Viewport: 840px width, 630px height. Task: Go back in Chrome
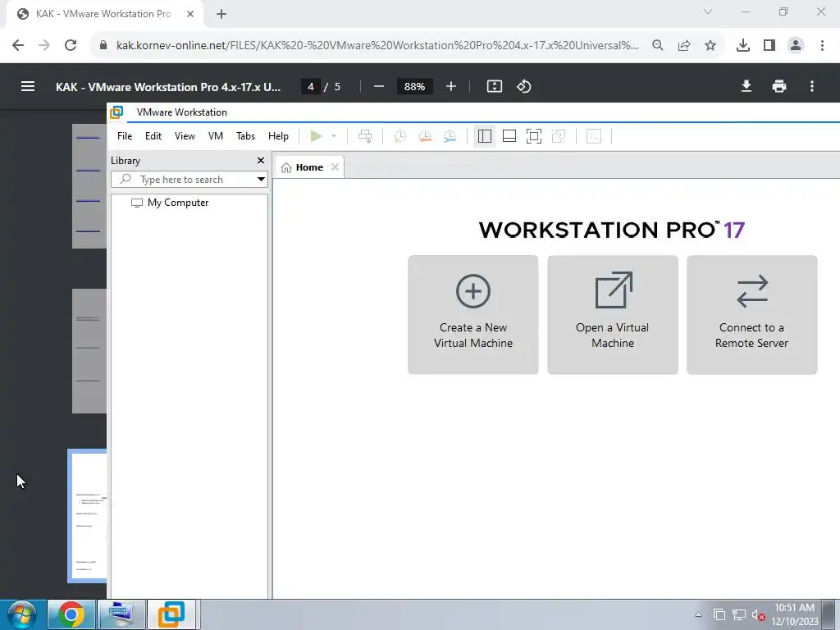18,45
